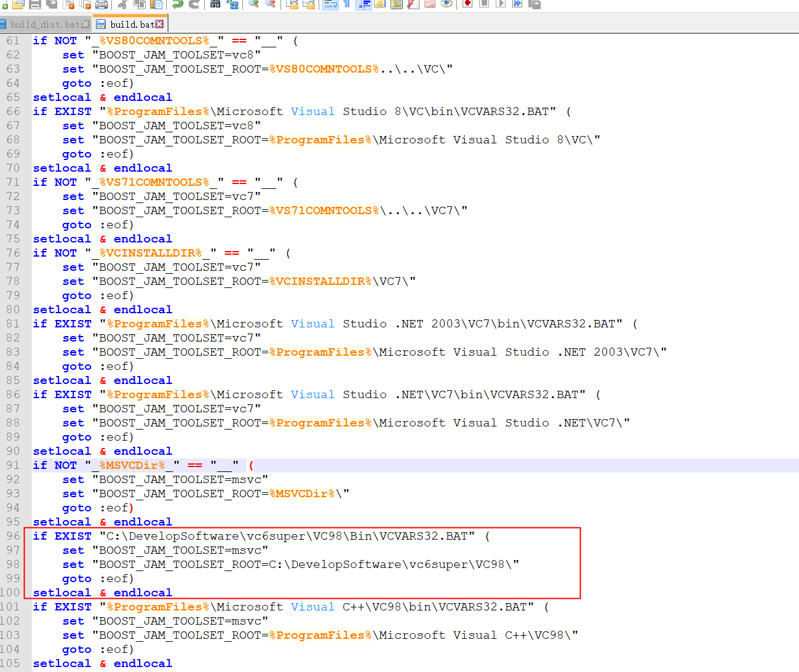Click line number 105 in the margin
The image size is (799, 672).
10,663
